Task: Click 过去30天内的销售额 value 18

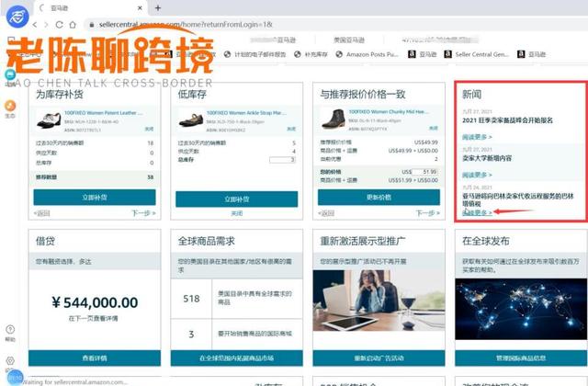Action: [151, 143]
